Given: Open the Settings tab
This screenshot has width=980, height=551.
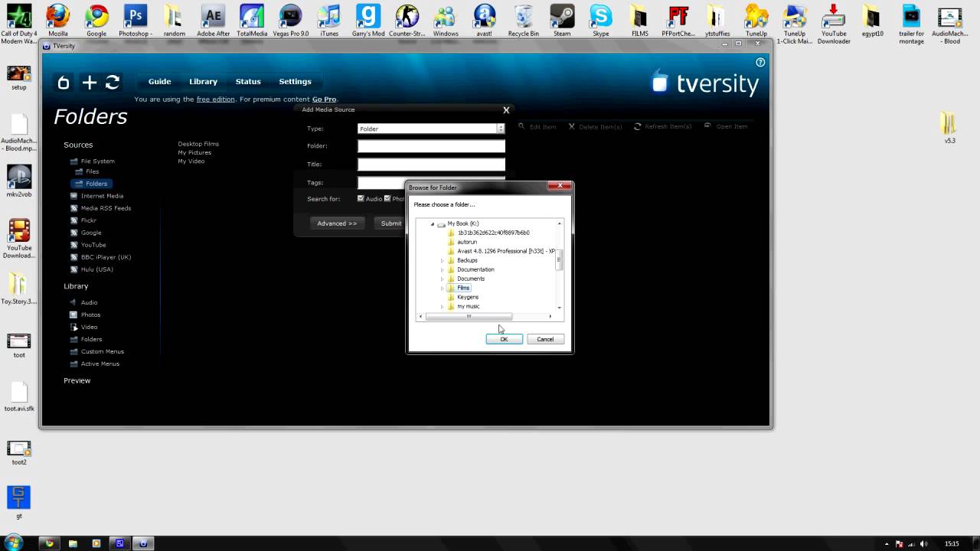Looking at the screenshot, I should [295, 82].
